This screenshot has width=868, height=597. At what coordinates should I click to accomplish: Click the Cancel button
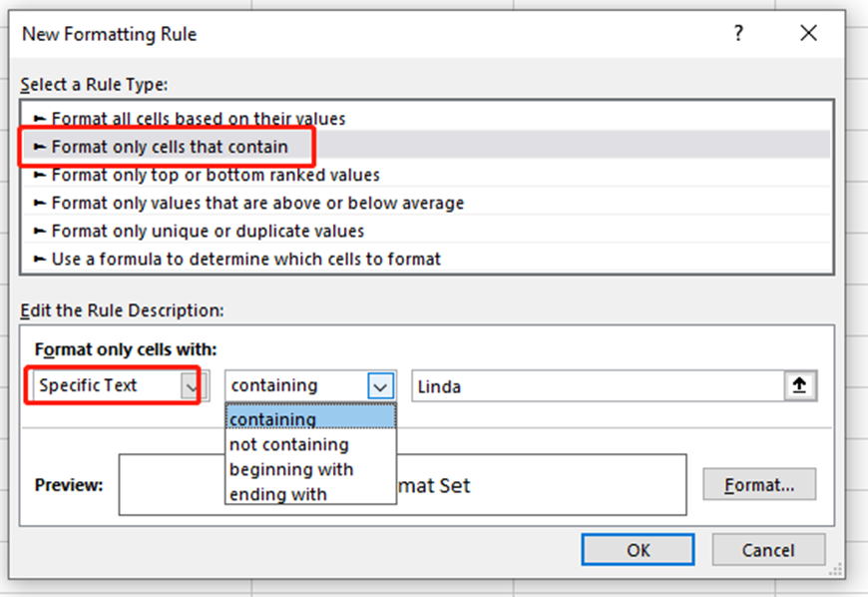[768, 549]
